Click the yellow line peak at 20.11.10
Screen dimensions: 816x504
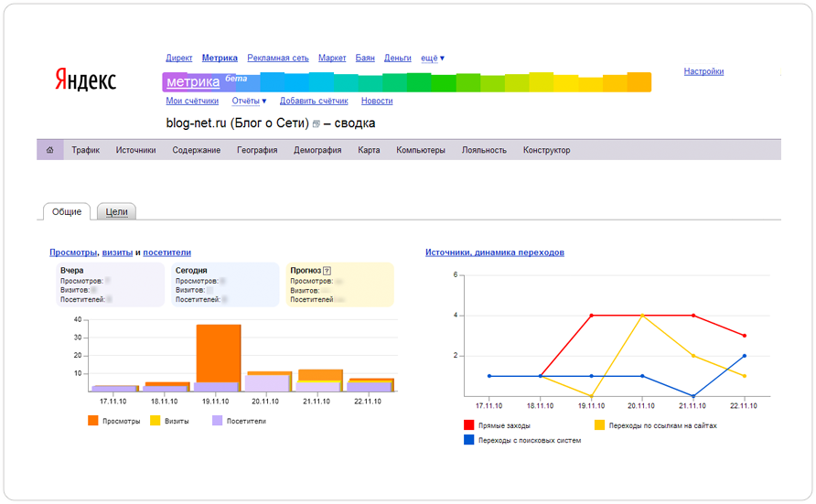coord(642,316)
